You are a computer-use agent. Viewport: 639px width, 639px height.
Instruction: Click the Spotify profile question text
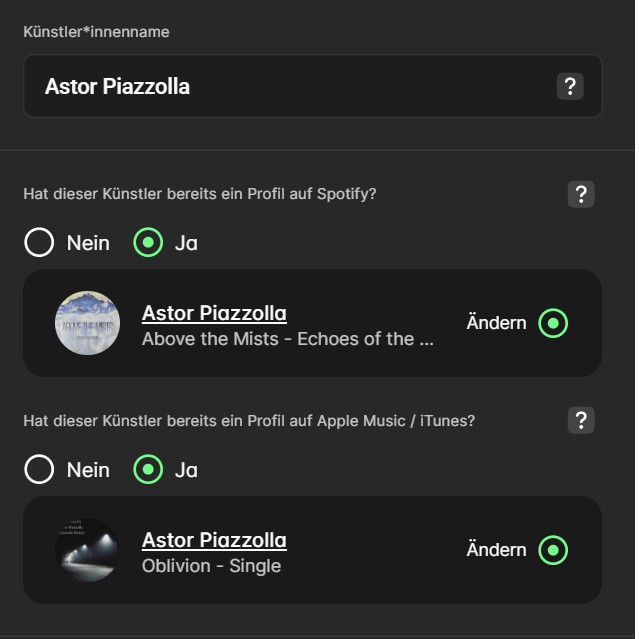pos(200,194)
